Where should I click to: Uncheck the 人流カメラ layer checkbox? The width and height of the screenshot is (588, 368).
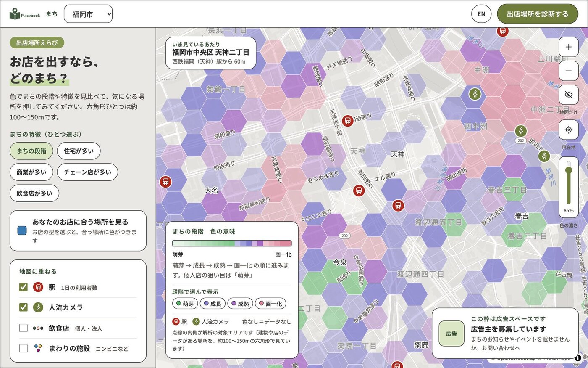[24, 307]
